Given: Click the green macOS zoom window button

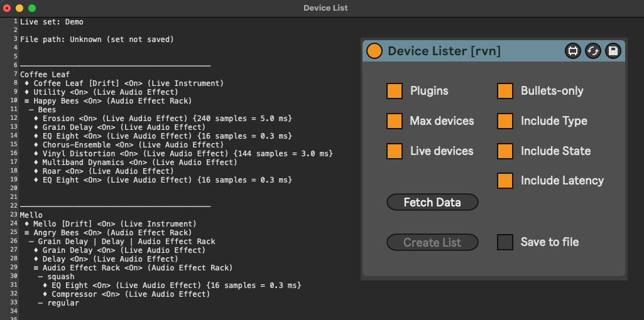Looking at the screenshot, I should click(x=32, y=8).
